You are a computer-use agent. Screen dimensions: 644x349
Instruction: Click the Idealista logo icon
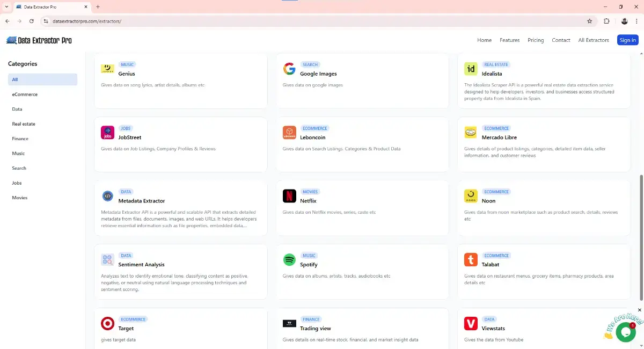pyautogui.click(x=471, y=69)
